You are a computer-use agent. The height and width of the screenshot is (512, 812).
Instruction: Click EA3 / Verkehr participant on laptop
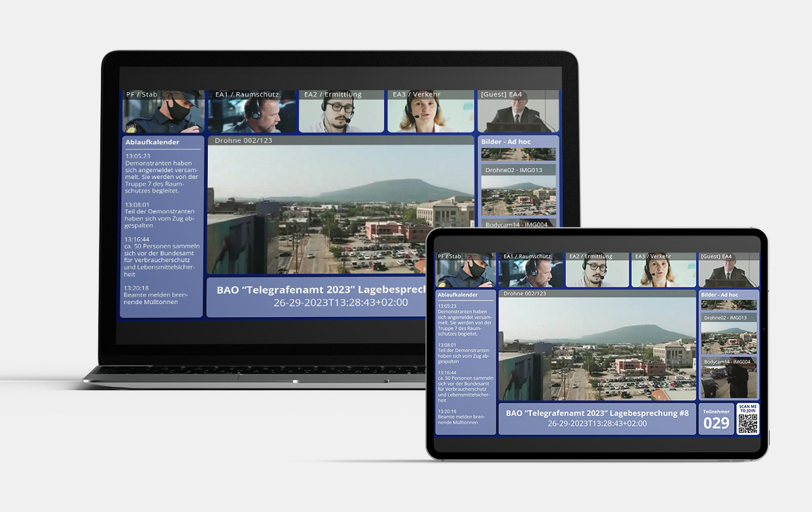(x=430, y=112)
